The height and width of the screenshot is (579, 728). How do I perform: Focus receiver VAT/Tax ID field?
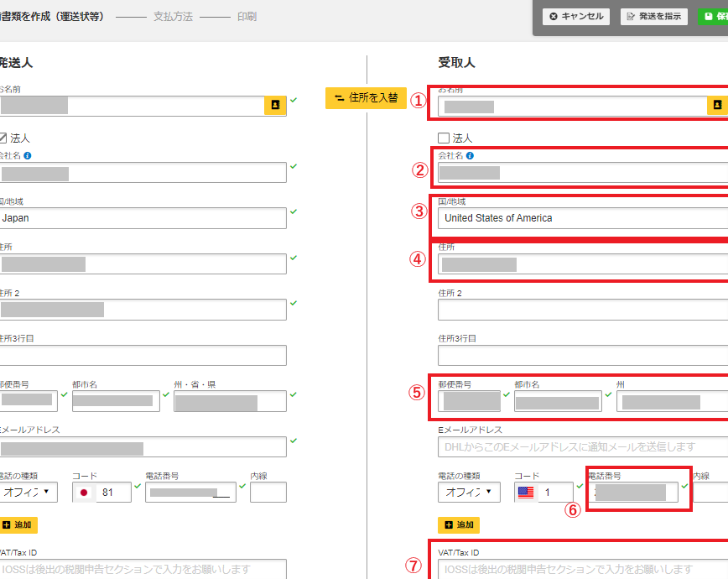[x=583, y=569]
